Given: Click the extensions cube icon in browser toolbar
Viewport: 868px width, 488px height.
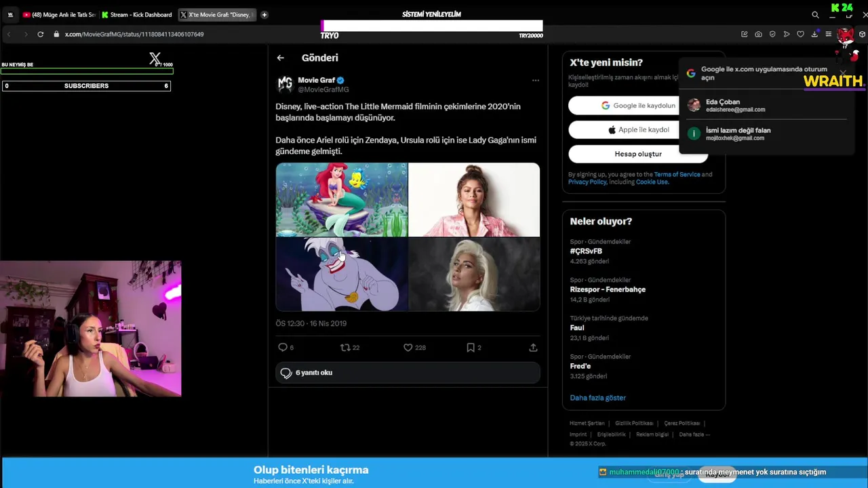Looking at the screenshot, I should tap(862, 35).
